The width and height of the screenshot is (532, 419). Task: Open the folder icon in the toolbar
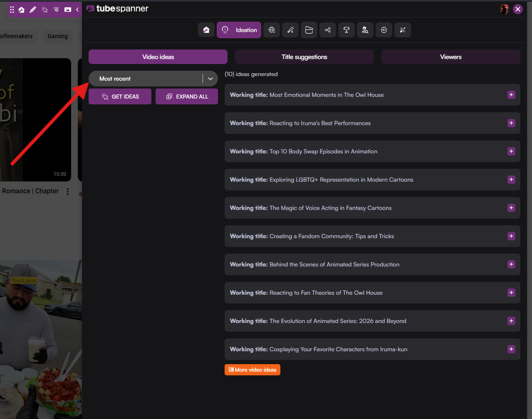309,30
